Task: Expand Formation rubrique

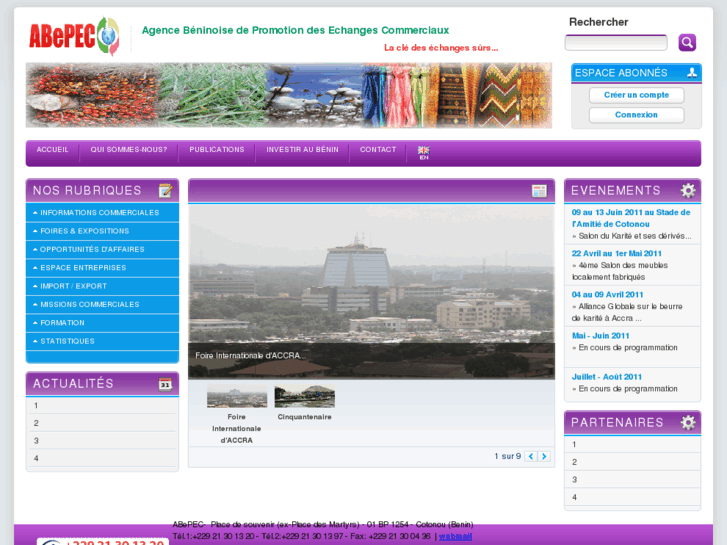Action: tap(102, 323)
